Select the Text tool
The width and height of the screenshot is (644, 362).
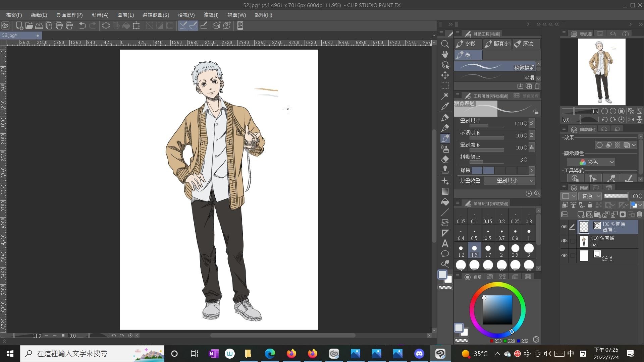(x=445, y=243)
